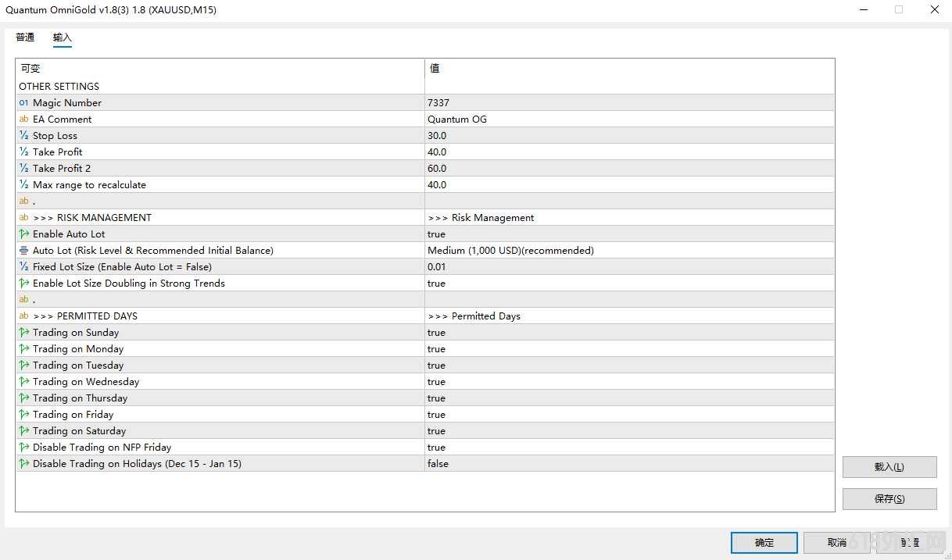
Task: Click the arrow icon beside Trading on Tuesday
Action: click(x=23, y=366)
